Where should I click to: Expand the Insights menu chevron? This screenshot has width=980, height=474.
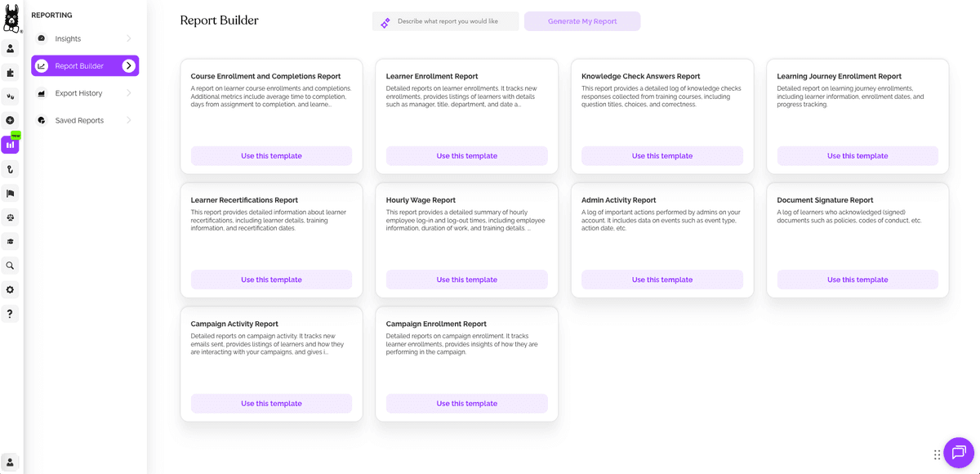tap(128, 38)
